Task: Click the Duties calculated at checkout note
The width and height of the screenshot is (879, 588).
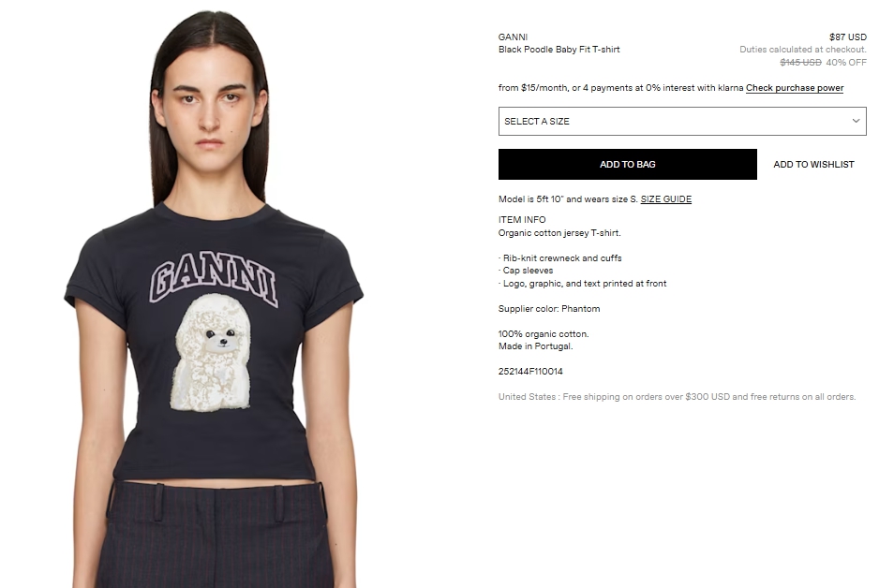Action: 803,50
